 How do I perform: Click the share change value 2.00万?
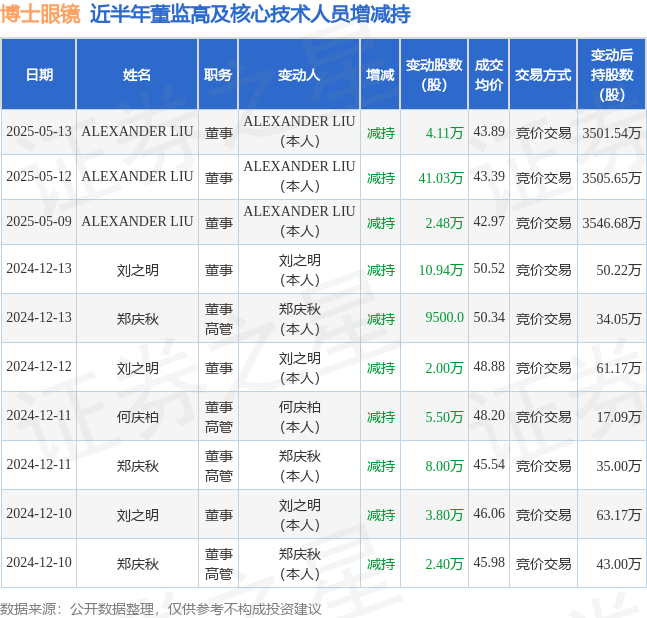444,368
